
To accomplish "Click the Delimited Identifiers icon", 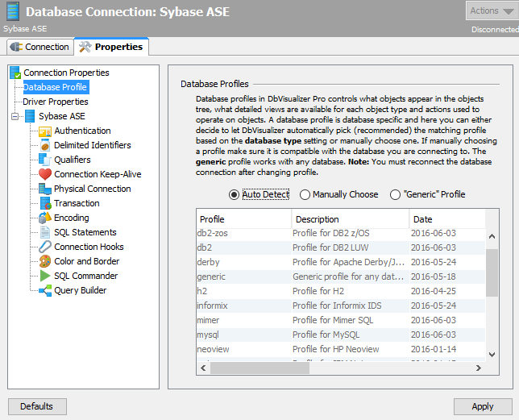I will point(45,145).
